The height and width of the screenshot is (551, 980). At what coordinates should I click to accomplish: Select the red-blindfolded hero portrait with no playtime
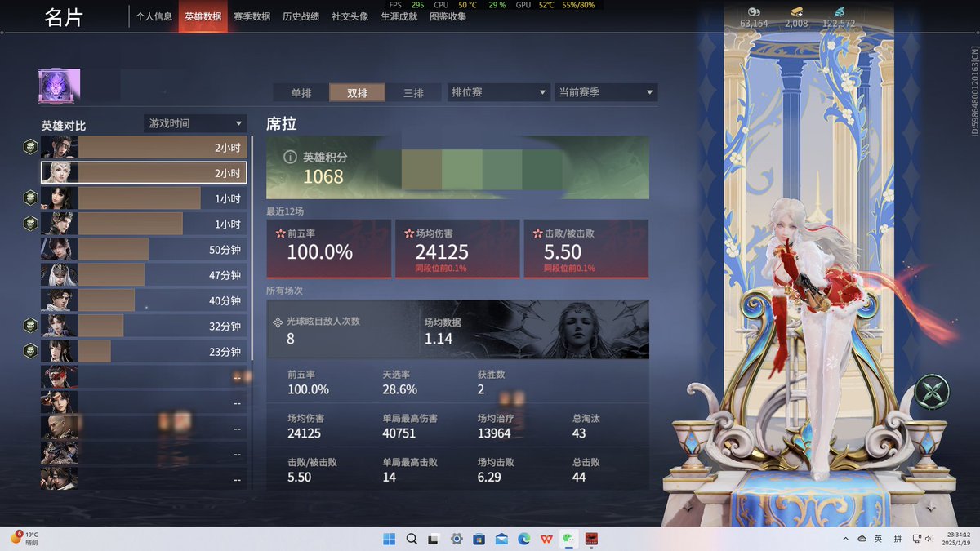click(x=60, y=377)
